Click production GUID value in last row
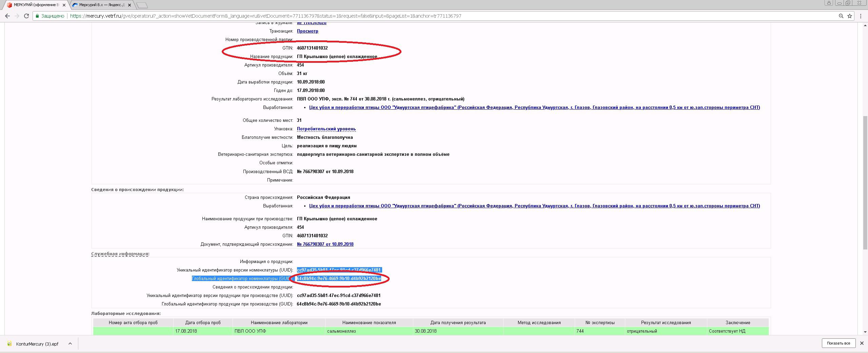 (339, 304)
